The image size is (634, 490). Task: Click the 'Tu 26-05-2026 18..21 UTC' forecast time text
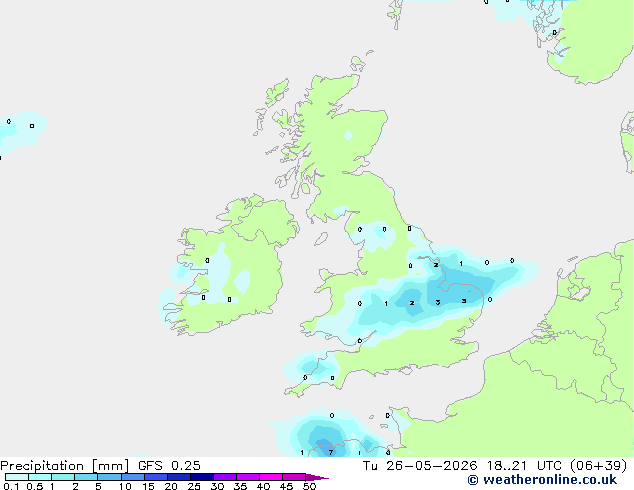(x=463, y=466)
